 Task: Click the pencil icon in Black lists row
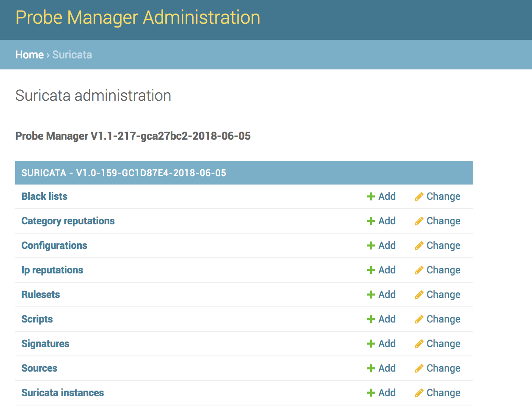coord(419,196)
